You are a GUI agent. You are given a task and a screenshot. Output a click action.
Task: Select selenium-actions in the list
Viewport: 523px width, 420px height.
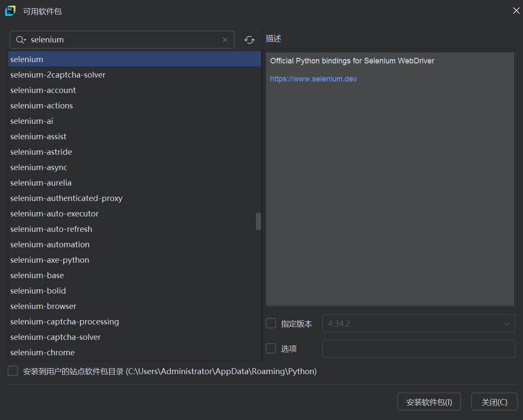tap(135, 105)
